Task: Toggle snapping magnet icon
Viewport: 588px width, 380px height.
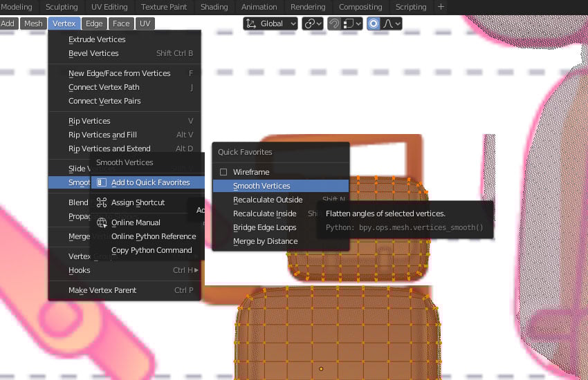Action: click(333, 23)
